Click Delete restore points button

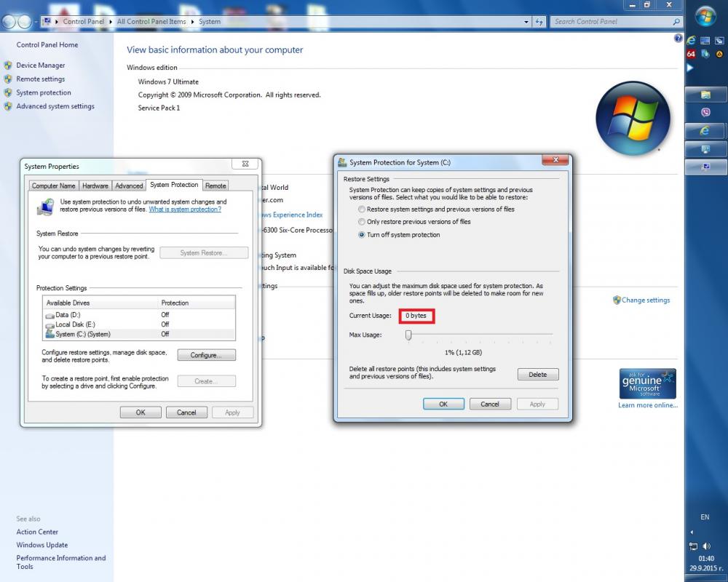coord(538,375)
